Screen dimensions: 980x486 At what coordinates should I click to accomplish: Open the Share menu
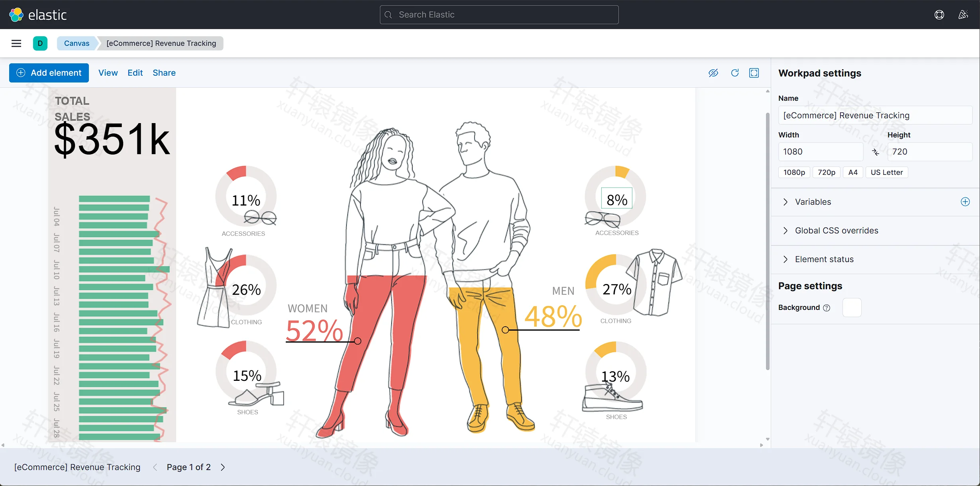(x=164, y=73)
